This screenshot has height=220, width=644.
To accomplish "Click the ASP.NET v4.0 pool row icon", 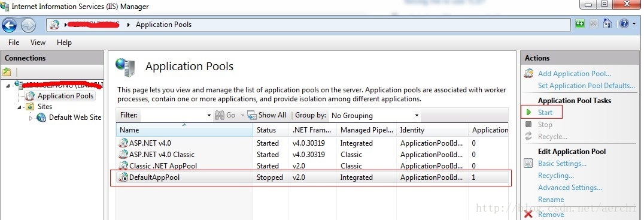I will [x=123, y=143].
